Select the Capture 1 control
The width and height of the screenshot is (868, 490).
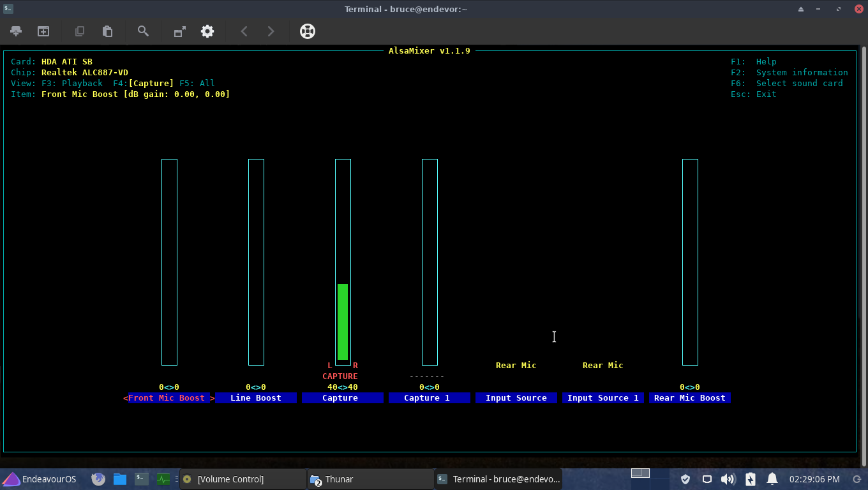[x=430, y=397]
